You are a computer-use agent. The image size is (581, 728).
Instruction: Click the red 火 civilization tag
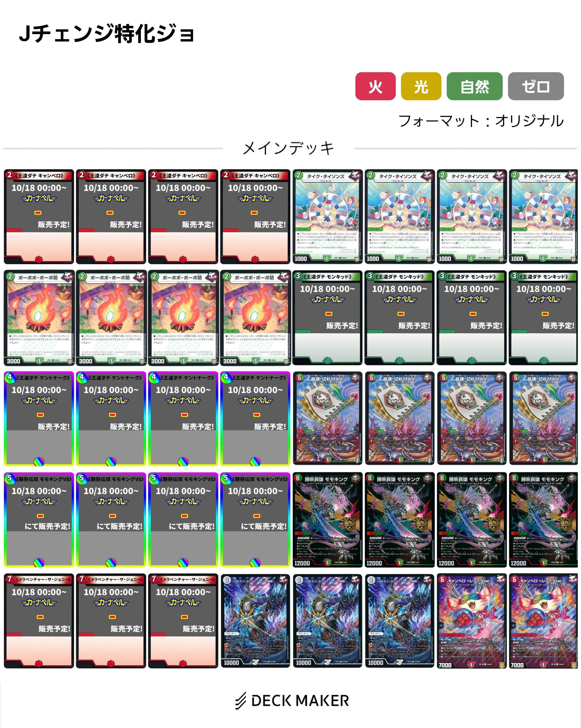click(x=375, y=86)
